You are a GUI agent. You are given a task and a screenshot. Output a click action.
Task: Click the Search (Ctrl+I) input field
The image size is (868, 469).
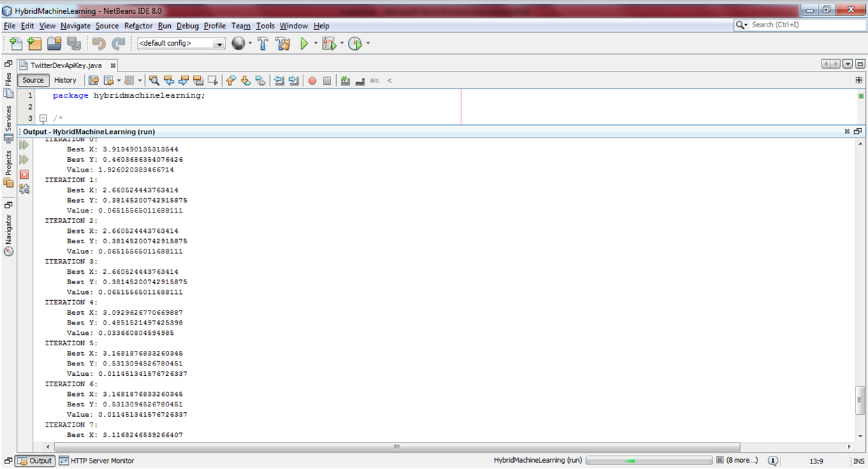point(806,25)
